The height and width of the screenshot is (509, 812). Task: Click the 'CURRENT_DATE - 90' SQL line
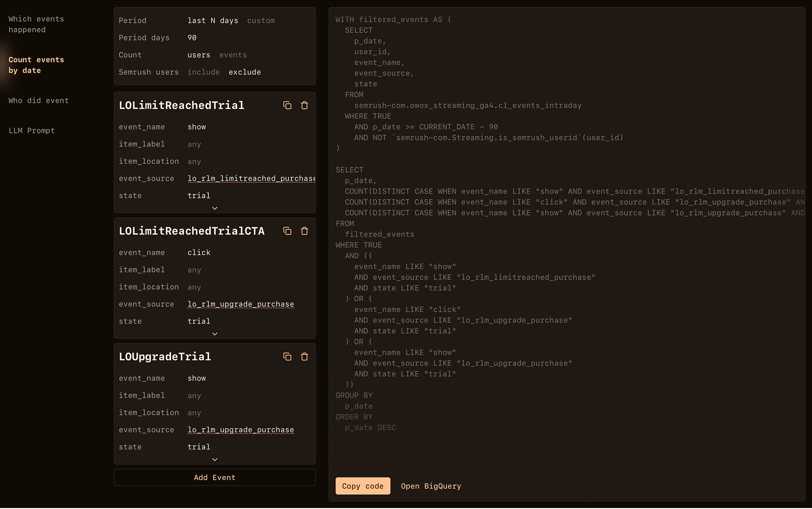pyautogui.click(x=426, y=127)
